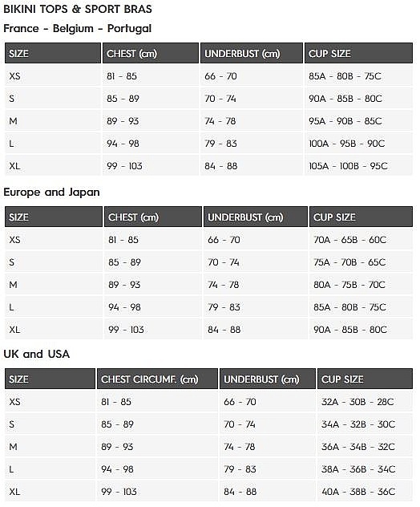Click cup size 90A - 85B - 80C in Europe table

pyautogui.click(x=350, y=330)
